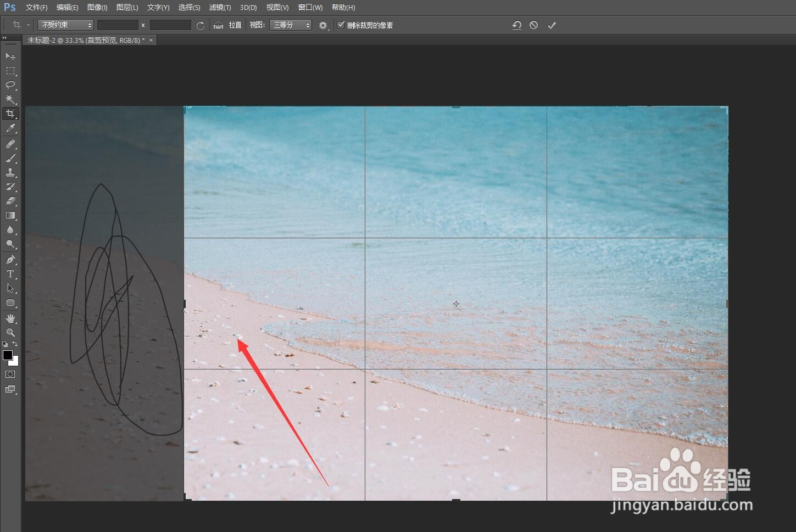Open the Filter menu

[x=220, y=8]
